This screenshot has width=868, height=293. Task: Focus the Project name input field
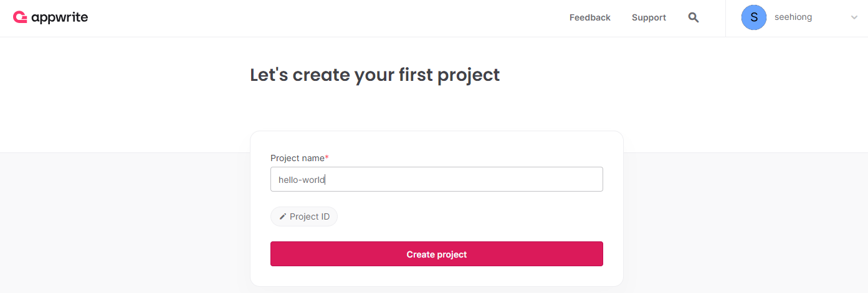point(436,179)
